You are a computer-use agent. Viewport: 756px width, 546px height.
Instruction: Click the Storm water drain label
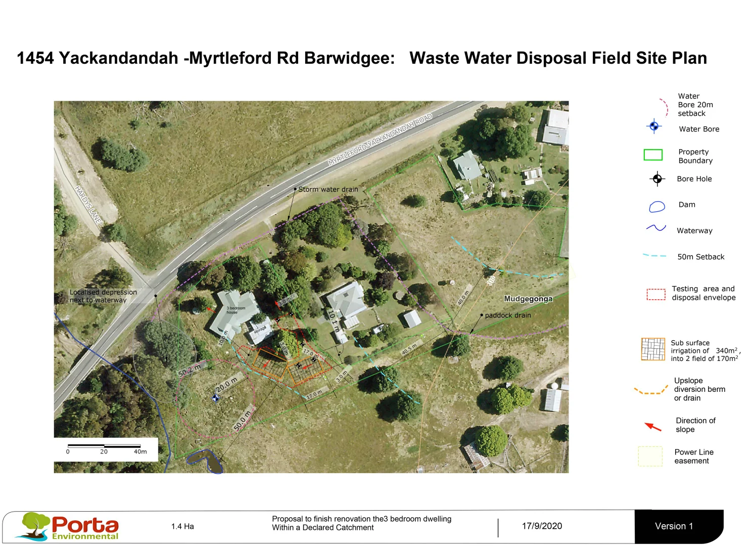point(328,189)
